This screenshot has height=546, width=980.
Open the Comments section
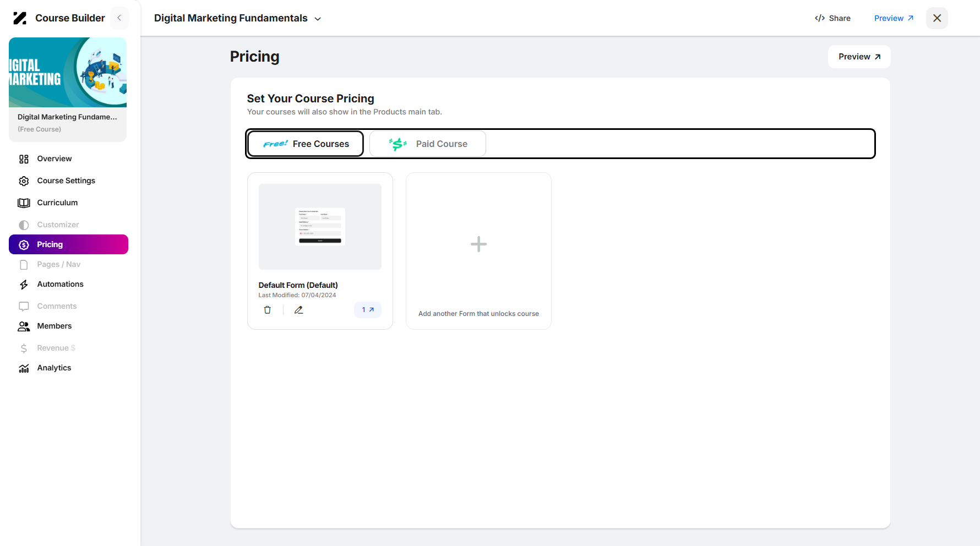coord(68,306)
